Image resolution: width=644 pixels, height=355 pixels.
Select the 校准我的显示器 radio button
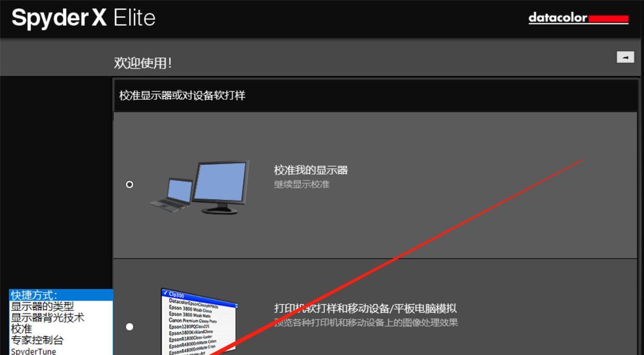[130, 185]
